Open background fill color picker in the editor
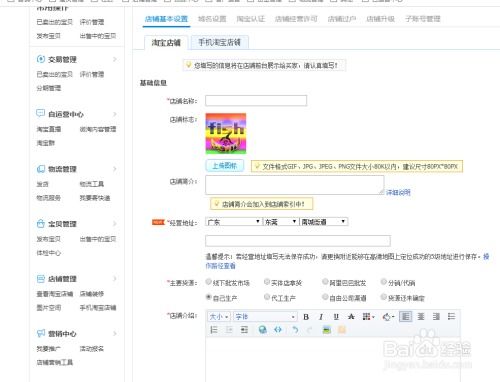Image resolution: width=500 pixels, height=382 pixels. pyautogui.click(x=388, y=317)
